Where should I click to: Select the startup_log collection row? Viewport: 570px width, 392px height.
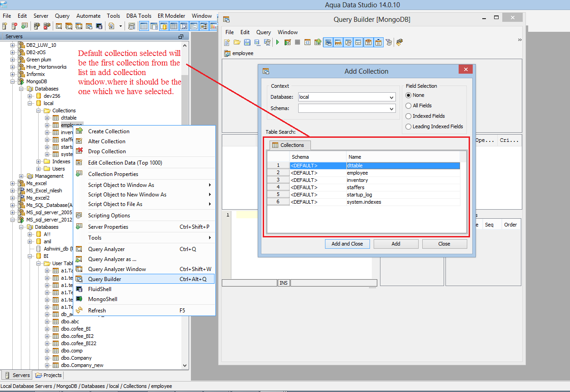364,195
